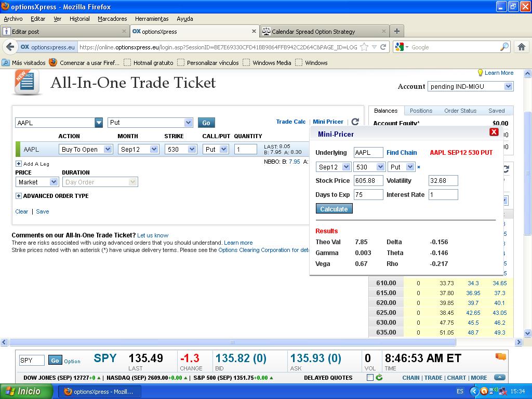
Task: Expand the Advanced Order Type section
Action: [x=19, y=196]
